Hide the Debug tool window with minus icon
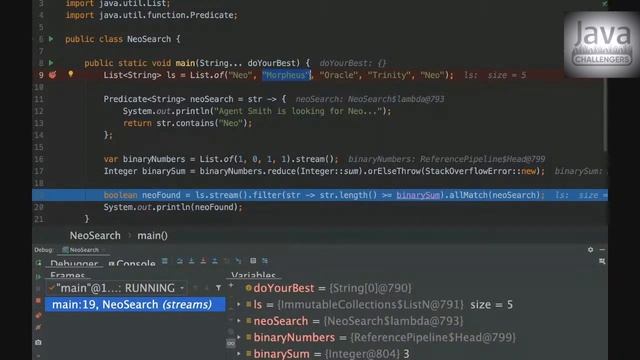 click(602, 249)
